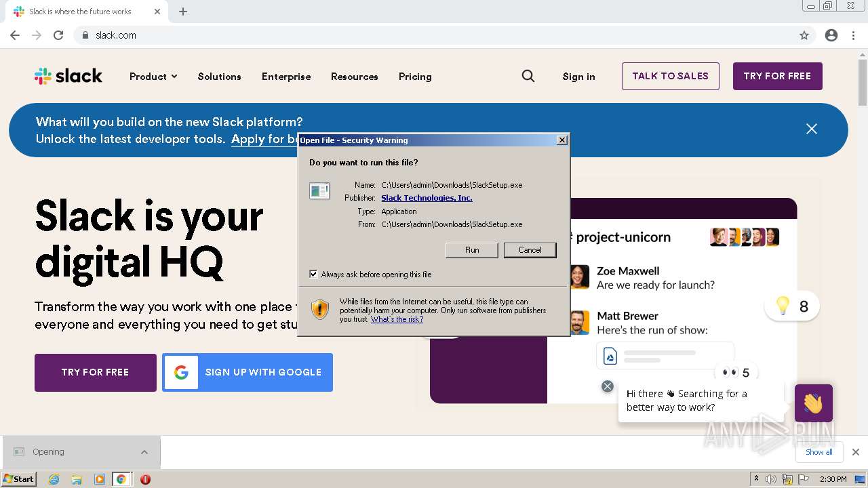The width and height of the screenshot is (868, 488).
Task: Go to the Pricing page
Action: pos(415,77)
